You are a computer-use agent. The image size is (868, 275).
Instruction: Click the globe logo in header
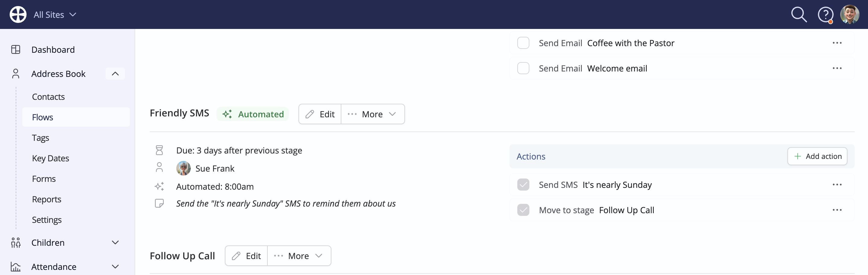18,14
